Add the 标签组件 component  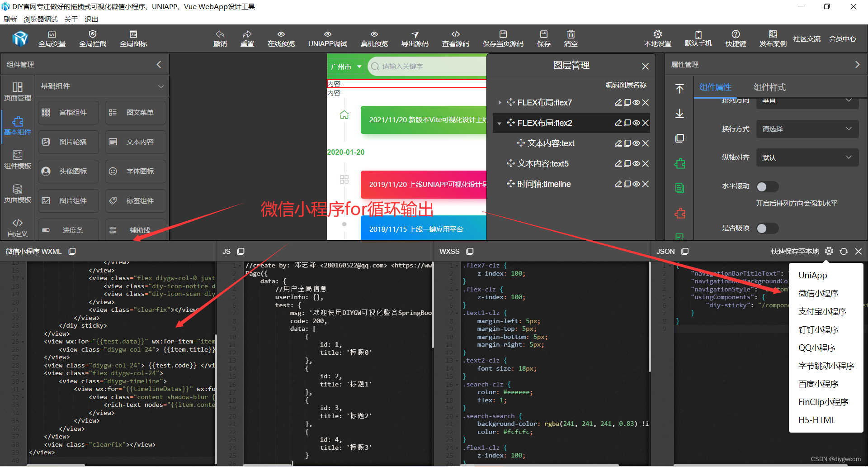136,201
